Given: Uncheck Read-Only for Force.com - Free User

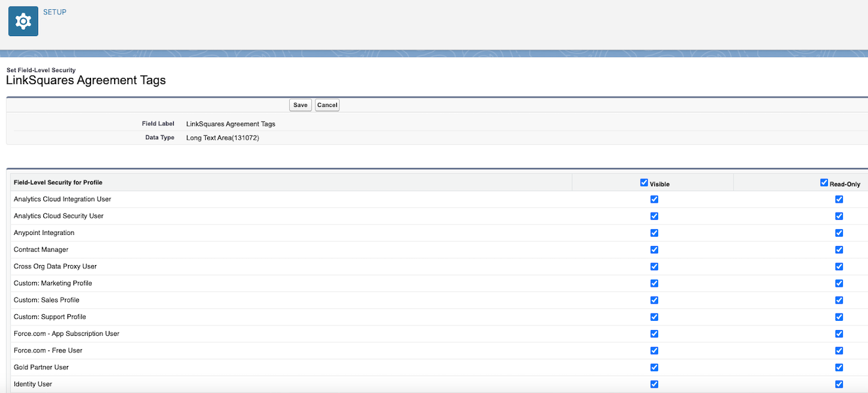Looking at the screenshot, I should (839, 350).
